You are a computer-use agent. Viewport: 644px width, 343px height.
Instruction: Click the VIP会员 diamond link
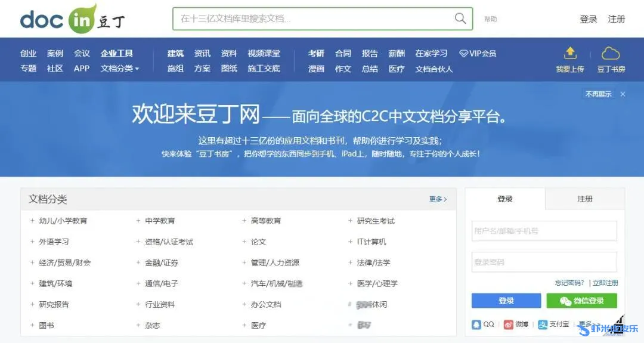[478, 53]
